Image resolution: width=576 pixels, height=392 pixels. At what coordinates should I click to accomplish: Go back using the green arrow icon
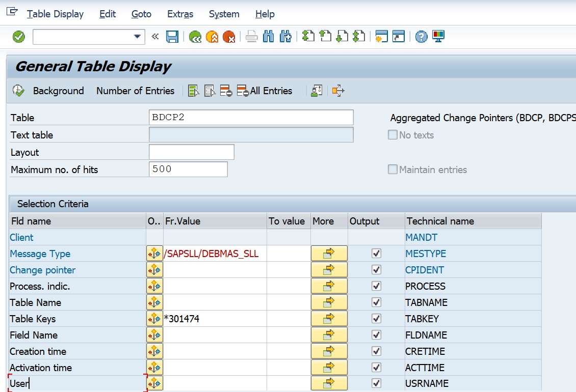195,36
